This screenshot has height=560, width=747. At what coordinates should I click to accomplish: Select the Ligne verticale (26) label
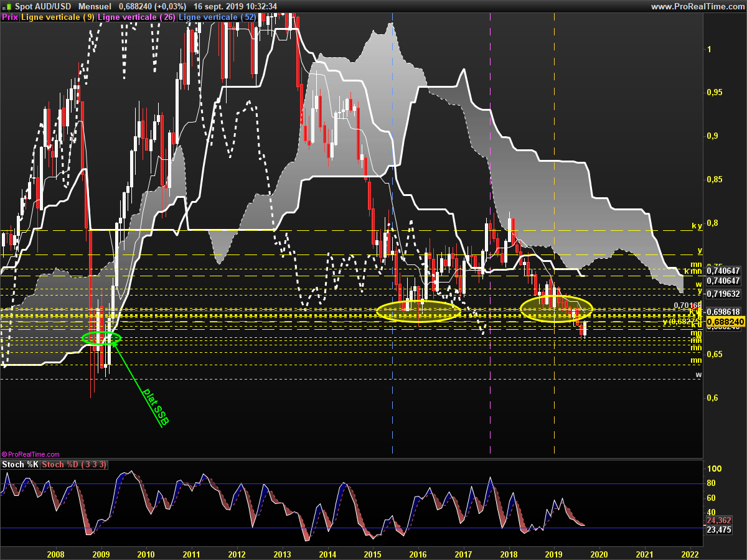[137, 17]
